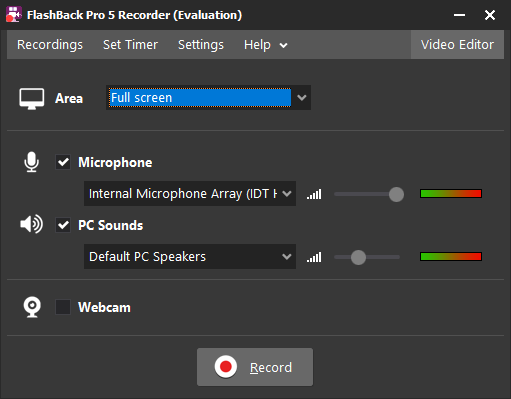
Task: Uncheck the PC Sounds checkbox
Action: point(63,225)
